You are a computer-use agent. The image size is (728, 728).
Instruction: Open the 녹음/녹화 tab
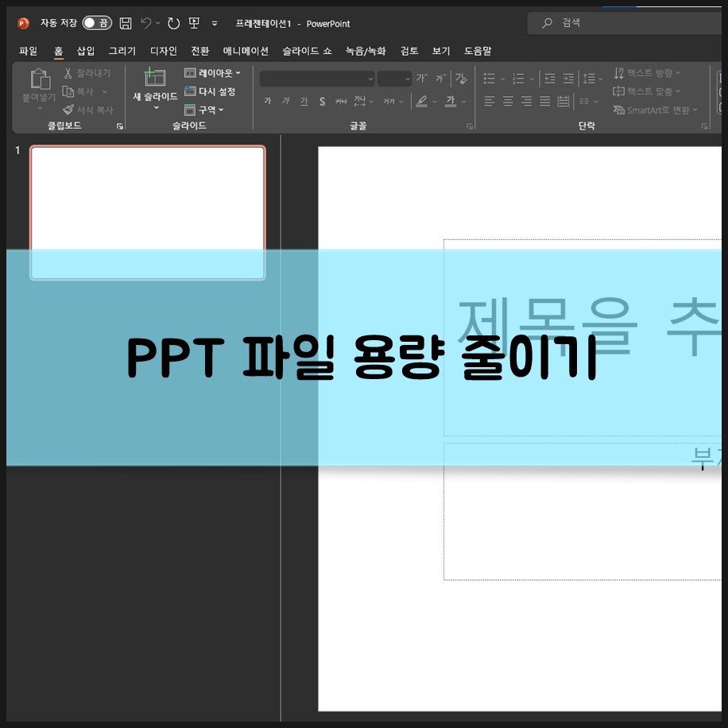tap(366, 51)
